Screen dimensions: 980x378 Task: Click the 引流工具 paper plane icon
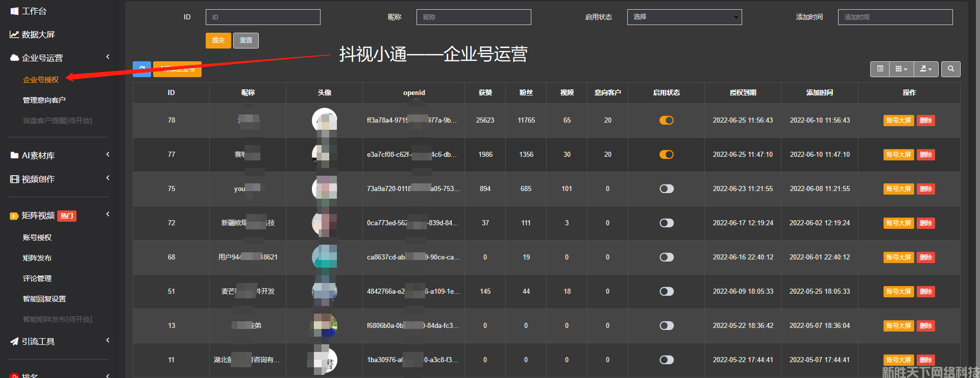pos(14,341)
